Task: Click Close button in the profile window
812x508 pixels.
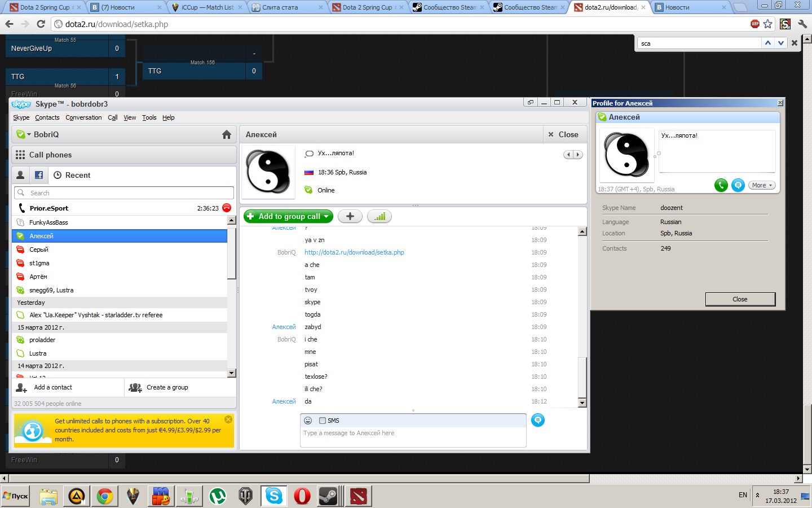Action: coord(740,299)
